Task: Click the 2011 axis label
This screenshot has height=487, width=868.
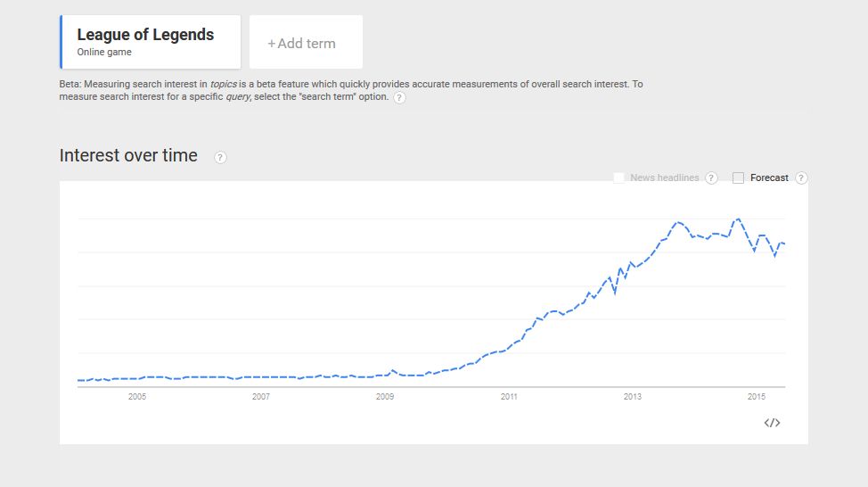Action: pos(509,397)
